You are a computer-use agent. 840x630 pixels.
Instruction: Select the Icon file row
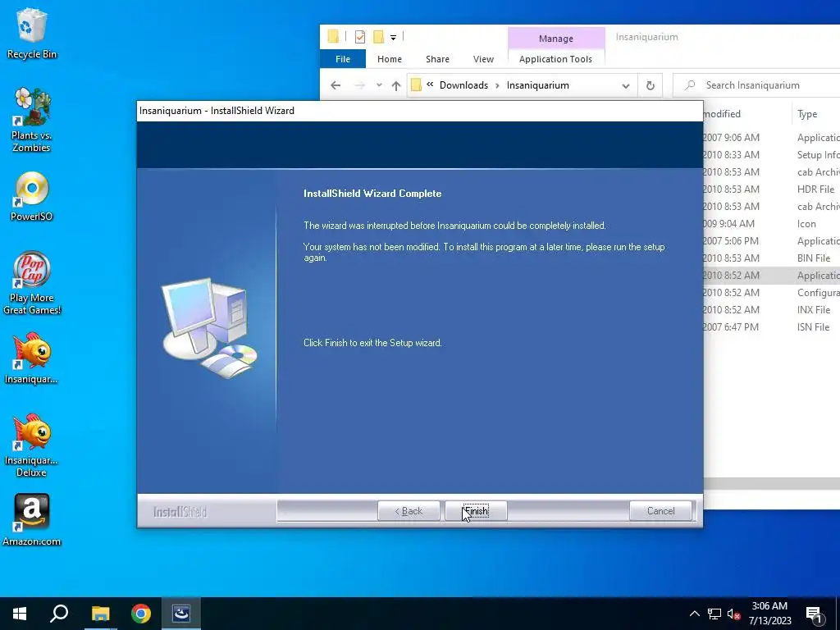pyautogui.click(x=771, y=223)
